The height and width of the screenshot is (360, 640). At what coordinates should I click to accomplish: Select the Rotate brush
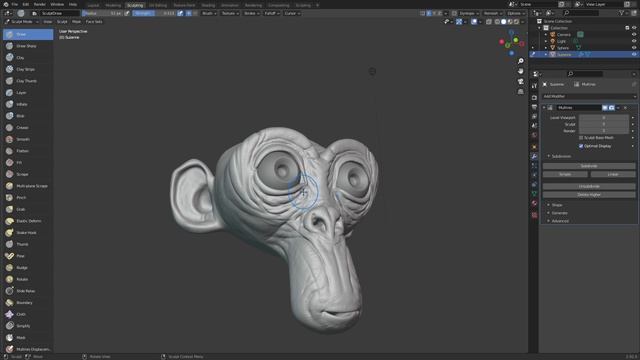pyautogui.click(x=28, y=279)
